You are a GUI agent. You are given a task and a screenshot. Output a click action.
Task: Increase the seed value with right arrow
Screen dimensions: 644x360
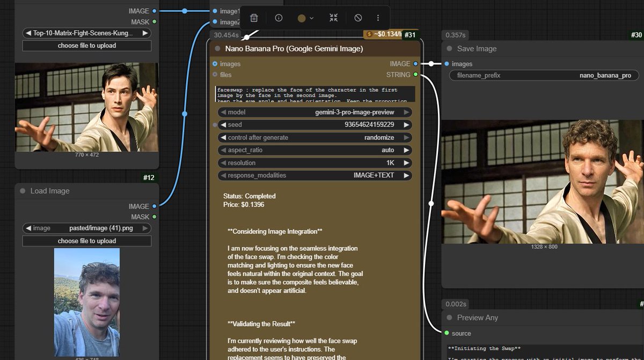[x=407, y=125]
